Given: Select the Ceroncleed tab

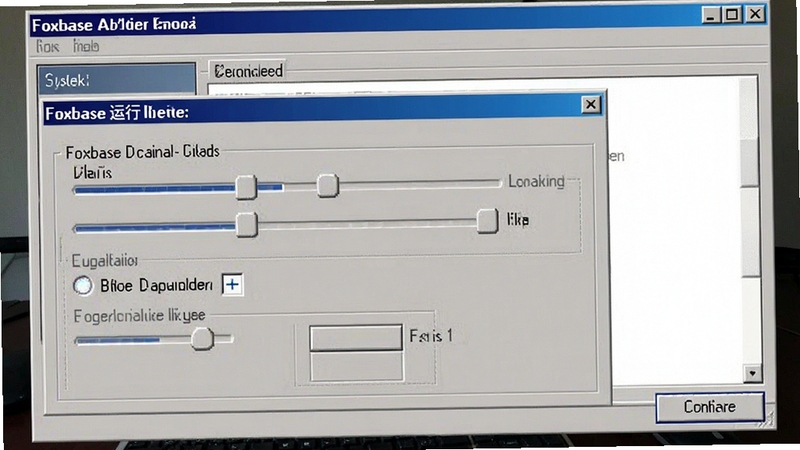Looking at the screenshot, I should (248, 71).
